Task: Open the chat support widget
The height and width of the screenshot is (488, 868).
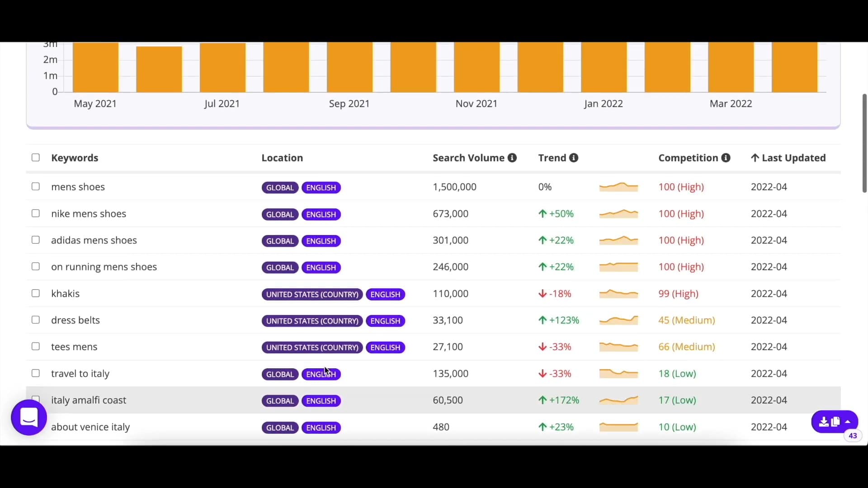Action: coord(29,418)
